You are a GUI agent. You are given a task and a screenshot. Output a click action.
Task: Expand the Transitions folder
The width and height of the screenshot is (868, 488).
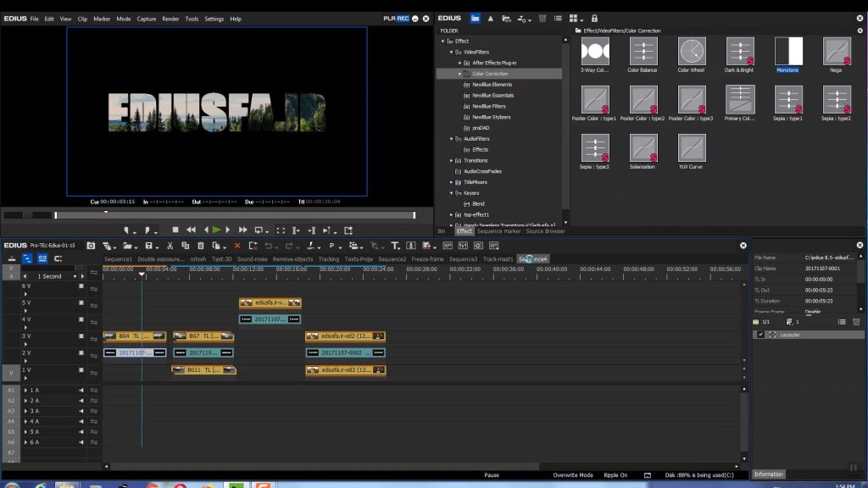(451, 160)
